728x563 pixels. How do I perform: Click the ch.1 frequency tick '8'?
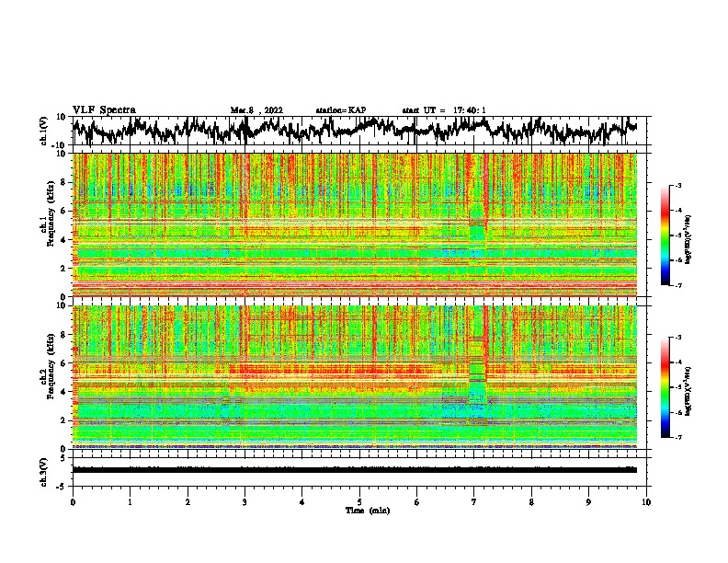click(x=64, y=182)
